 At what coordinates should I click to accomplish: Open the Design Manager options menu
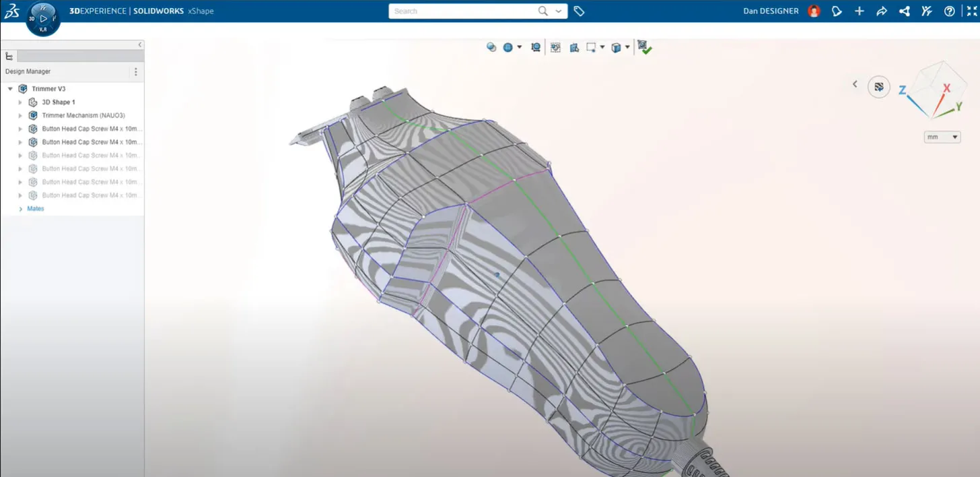[x=135, y=71]
